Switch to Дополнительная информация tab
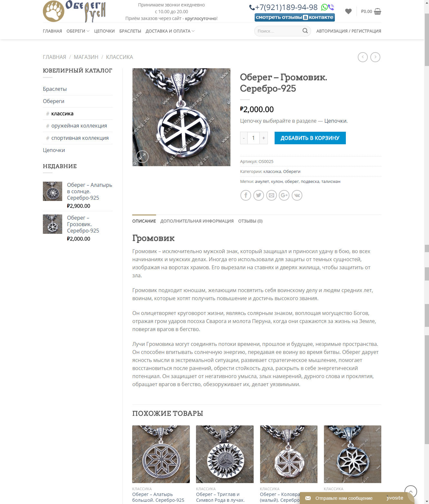This screenshot has width=429, height=504. 197,221
